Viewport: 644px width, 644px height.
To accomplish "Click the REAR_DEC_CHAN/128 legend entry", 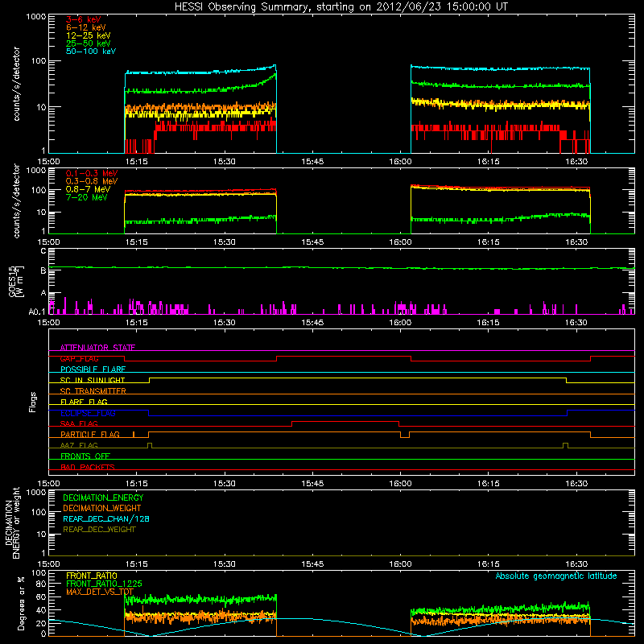I will point(106,518).
